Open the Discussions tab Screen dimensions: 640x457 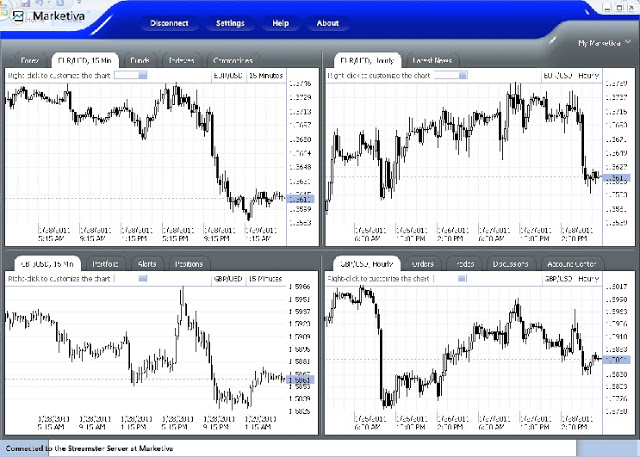point(511,264)
